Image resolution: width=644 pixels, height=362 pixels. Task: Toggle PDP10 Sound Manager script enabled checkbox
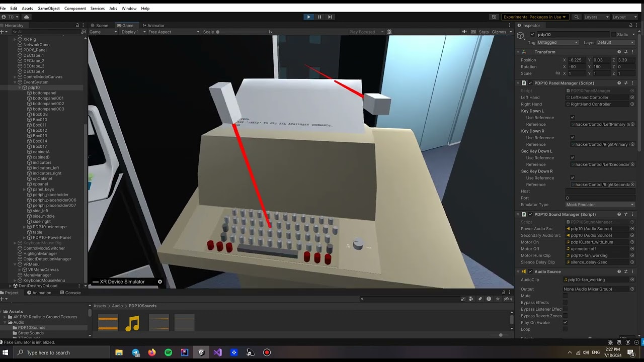[x=530, y=214]
